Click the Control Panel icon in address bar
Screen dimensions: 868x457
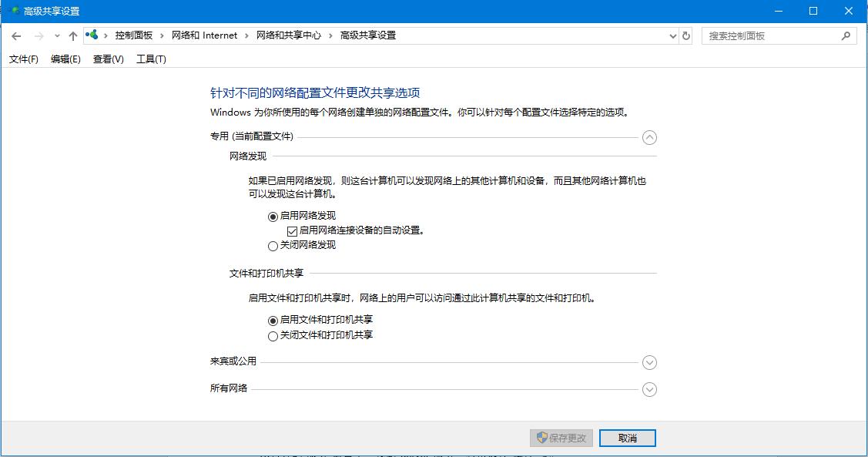92,35
